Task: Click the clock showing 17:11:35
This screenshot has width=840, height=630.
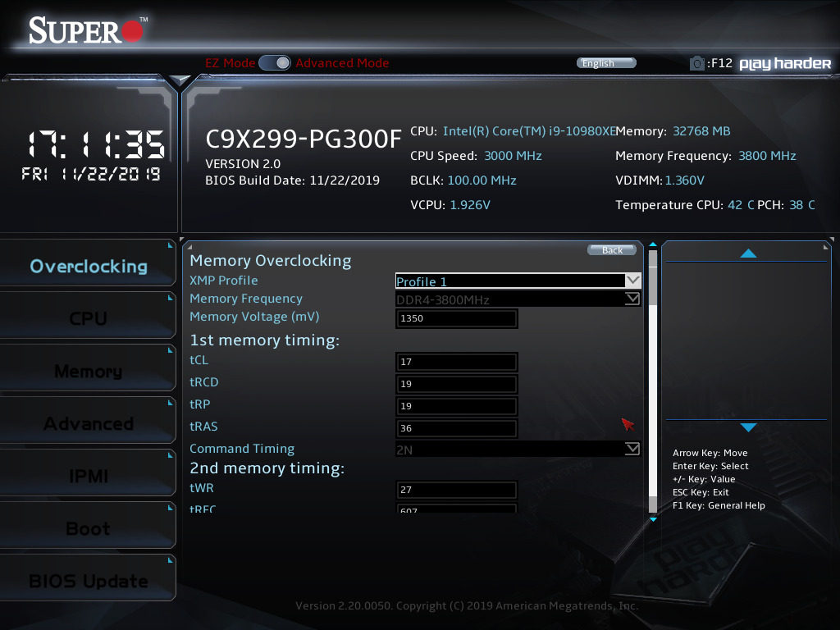Action: 96,144
